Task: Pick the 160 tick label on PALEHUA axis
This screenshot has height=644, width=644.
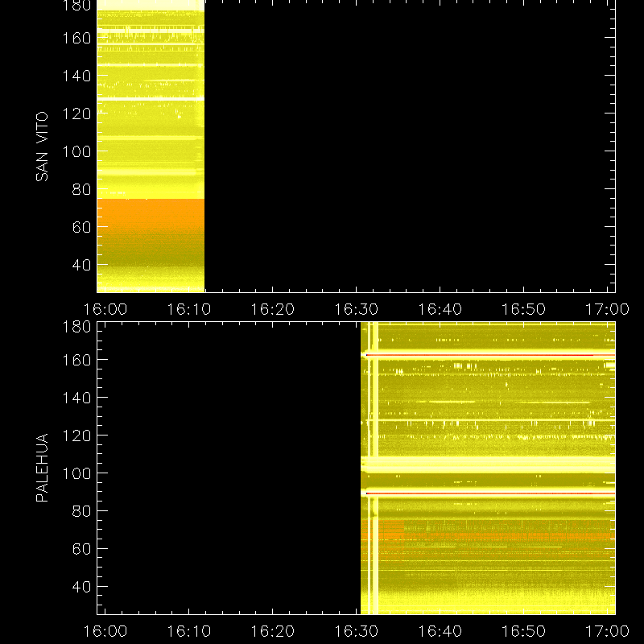Action: [76, 360]
